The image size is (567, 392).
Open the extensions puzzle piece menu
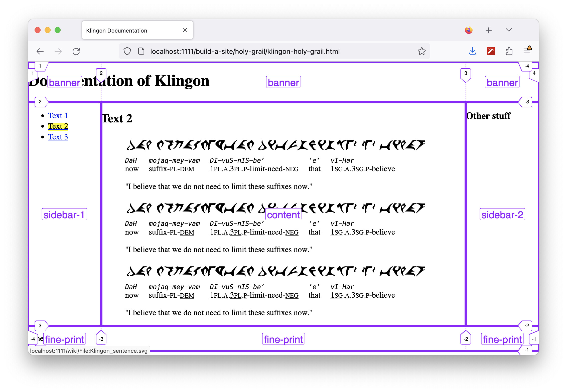pyautogui.click(x=509, y=51)
